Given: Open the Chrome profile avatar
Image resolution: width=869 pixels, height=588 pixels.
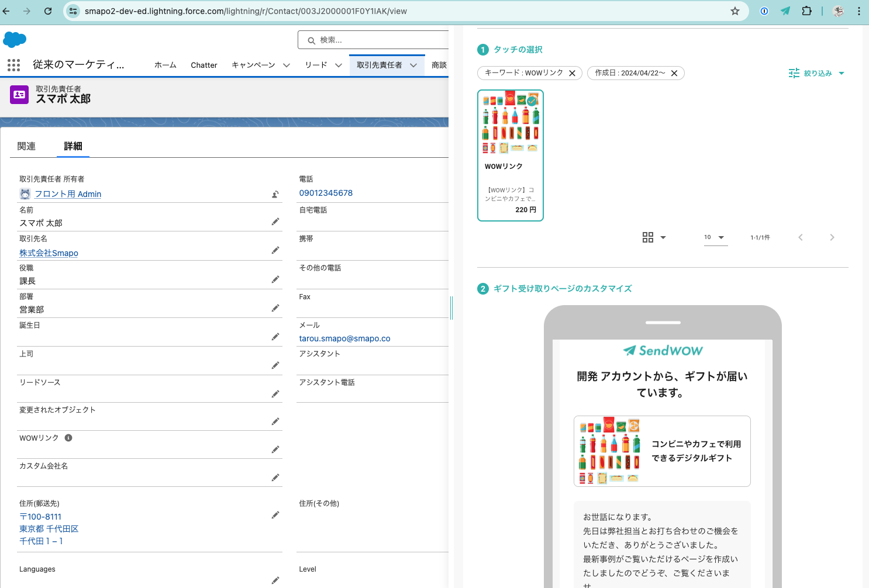Looking at the screenshot, I should [x=838, y=11].
